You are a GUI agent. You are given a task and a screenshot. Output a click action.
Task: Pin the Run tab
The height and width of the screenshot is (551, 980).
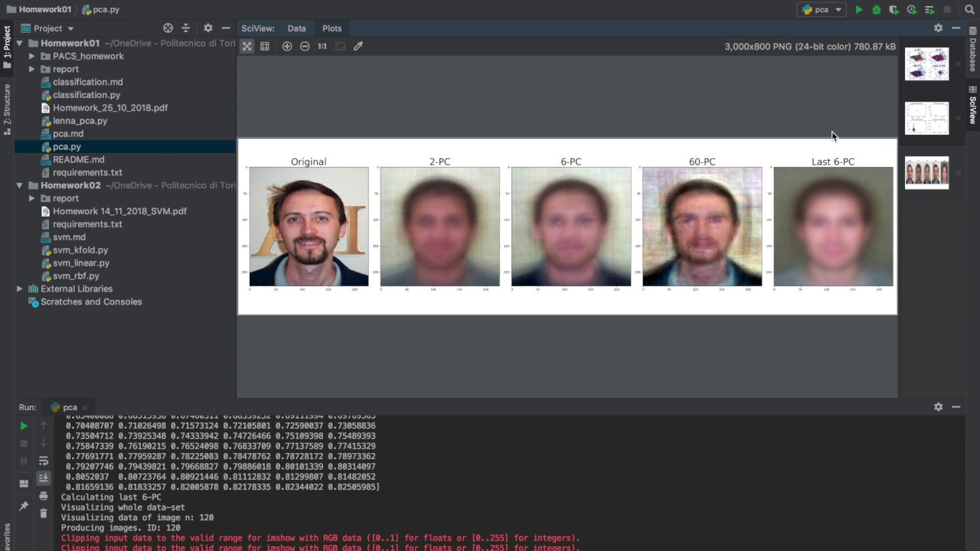point(24,506)
